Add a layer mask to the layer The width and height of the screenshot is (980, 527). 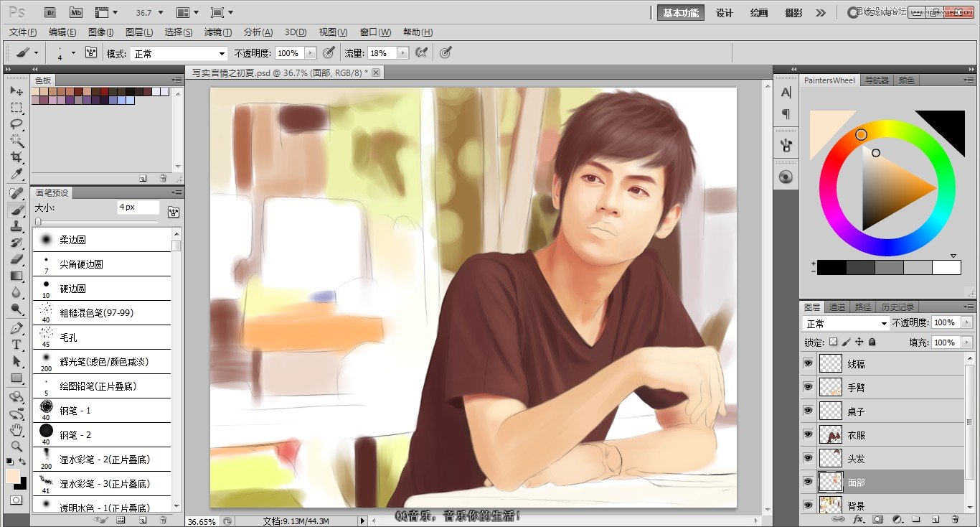click(x=877, y=518)
